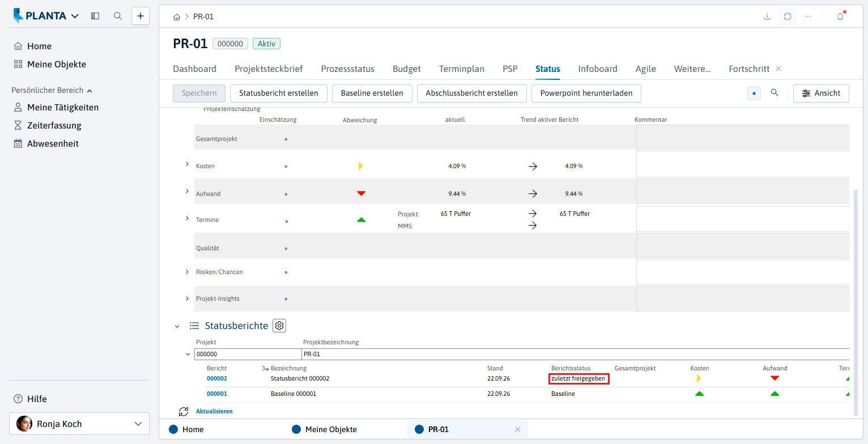Refresh the page with the top reload icon
The height and width of the screenshot is (444, 868).
point(788,16)
